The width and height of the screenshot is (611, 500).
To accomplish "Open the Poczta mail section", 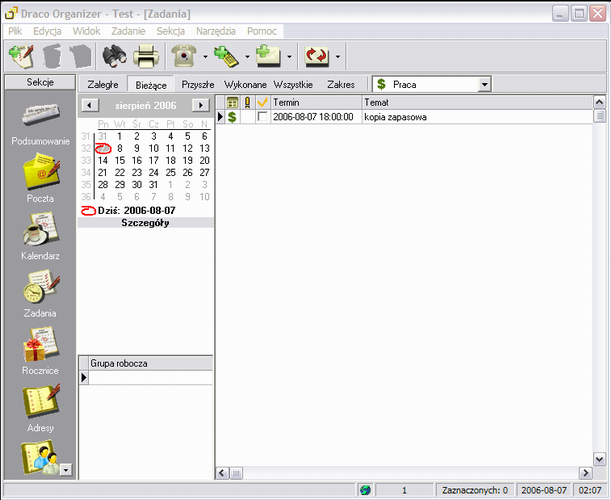I will 40,178.
